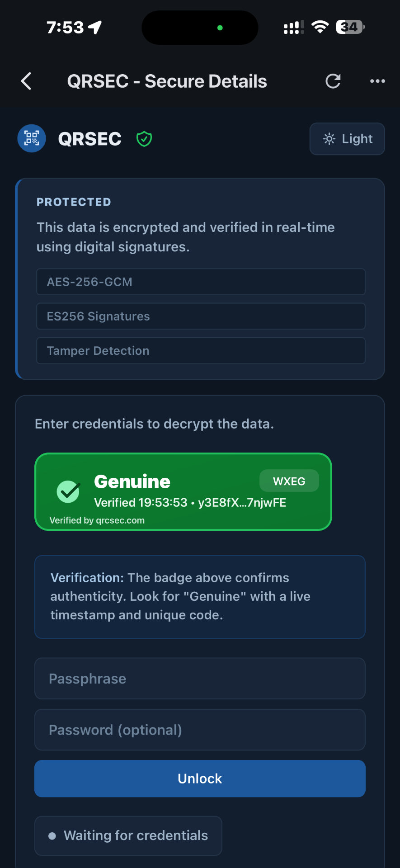
Task: Switch to Light theme mode
Action: (347, 139)
